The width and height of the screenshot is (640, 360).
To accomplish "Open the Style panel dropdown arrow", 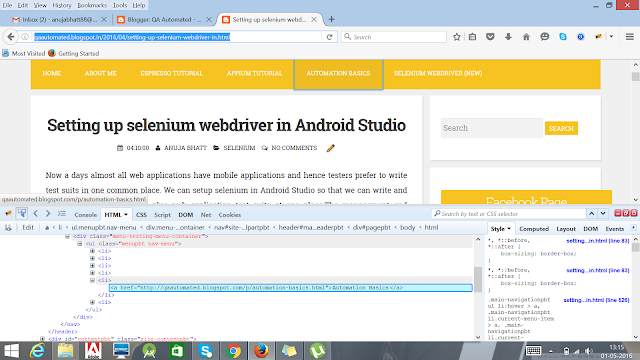I will pyautogui.click(x=509, y=229).
